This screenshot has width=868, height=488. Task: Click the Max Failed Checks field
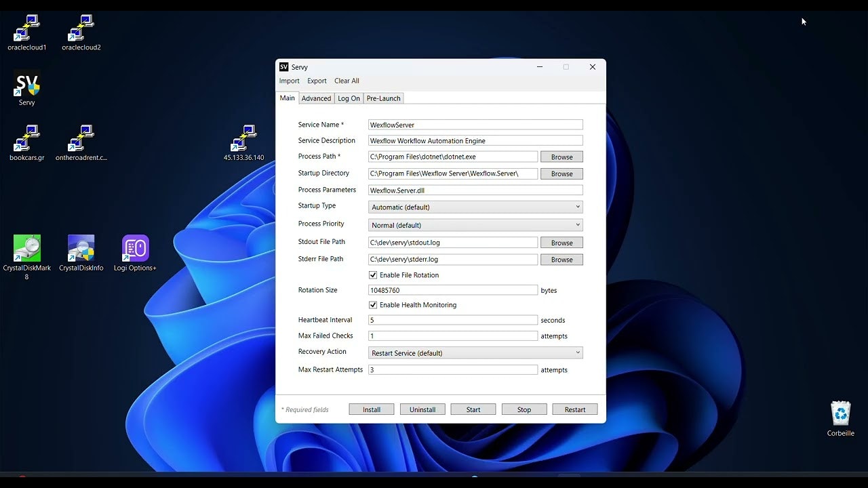(453, 335)
